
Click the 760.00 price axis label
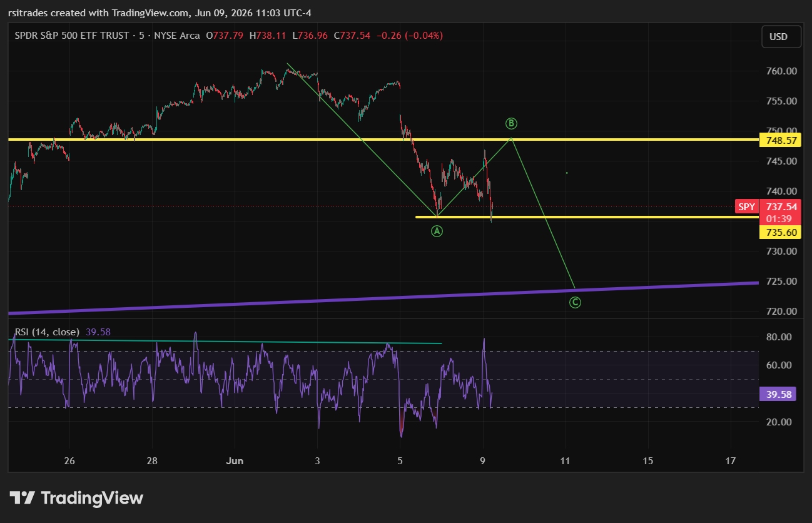781,71
